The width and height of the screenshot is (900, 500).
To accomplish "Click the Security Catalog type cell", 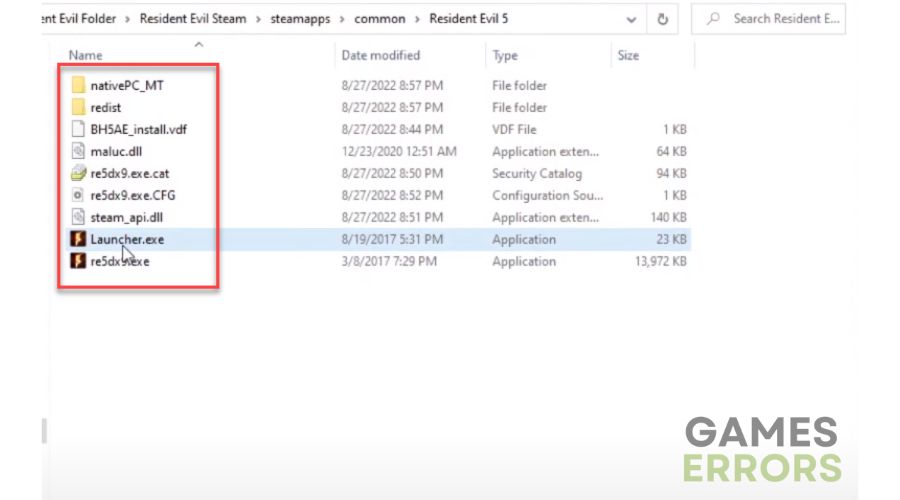I will click(x=537, y=173).
